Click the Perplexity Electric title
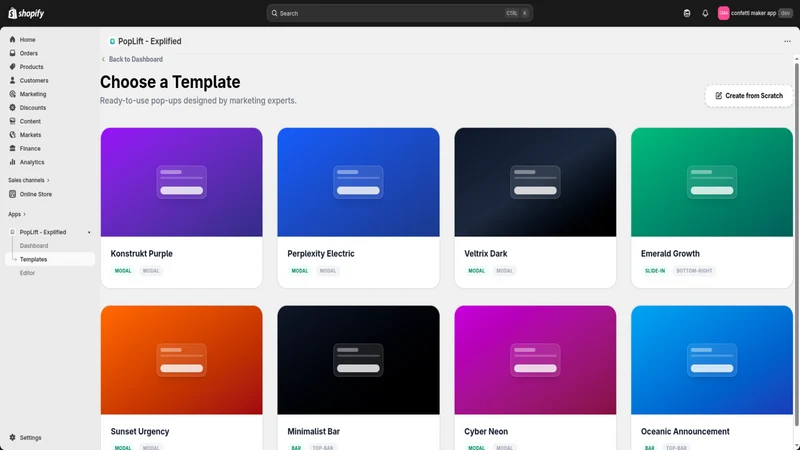Viewport: 800px width, 450px height. [320, 254]
